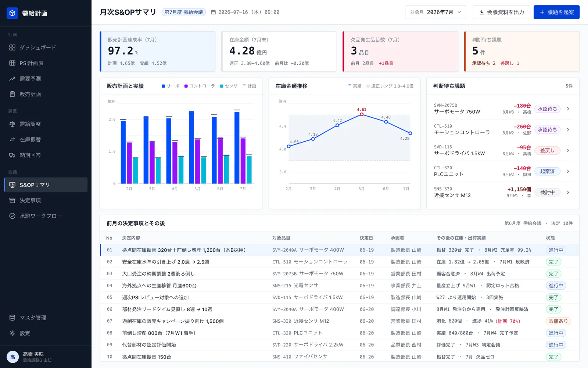Image resolution: width=588 pixels, height=368 pixels.
Task: Click the plus icon in 議題を起案
Action: (x=542, y=12)
